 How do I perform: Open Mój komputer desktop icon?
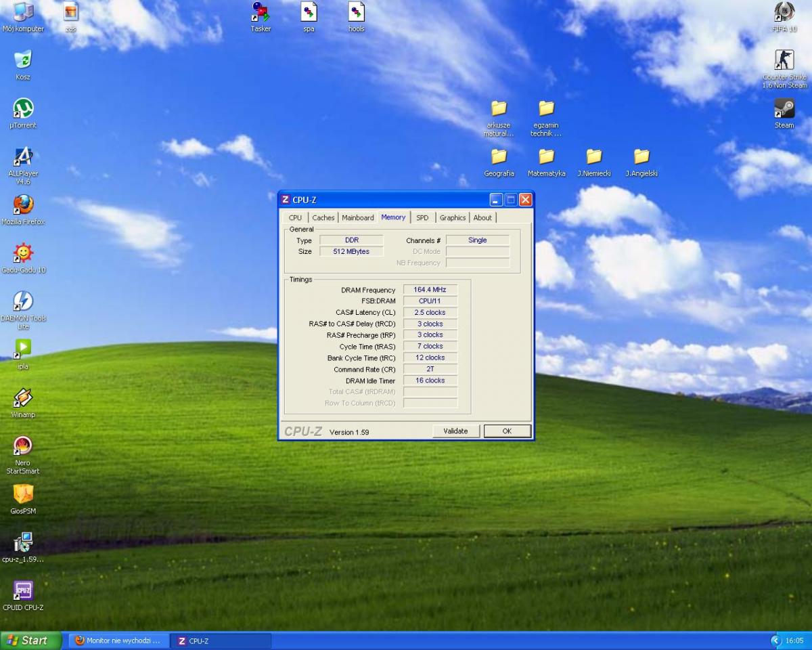click(23, 17)
